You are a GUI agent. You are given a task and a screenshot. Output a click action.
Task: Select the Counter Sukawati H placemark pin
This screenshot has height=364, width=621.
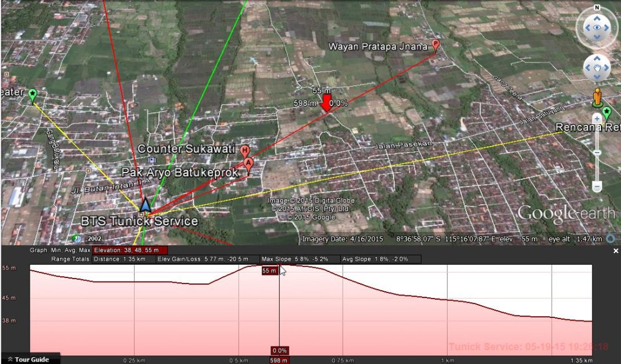245,151
